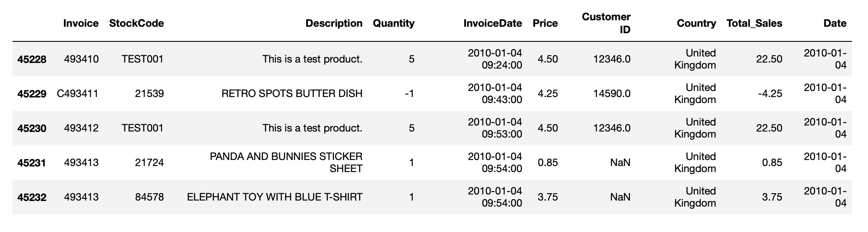Click the -4.25 Total_Sales value
Viewport: 868px width, 232px height.
[x=770, y=94]
